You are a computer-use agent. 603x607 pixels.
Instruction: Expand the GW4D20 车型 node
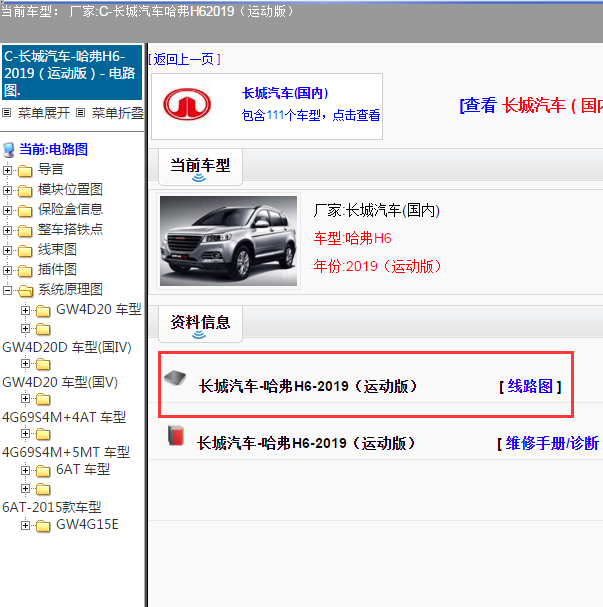point(25,310)
